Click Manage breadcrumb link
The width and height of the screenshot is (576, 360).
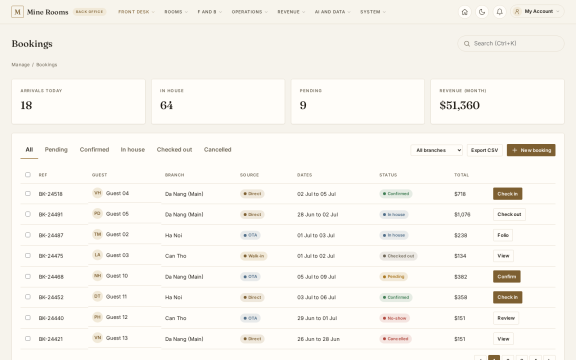pyautogui.click(x=21, y=65)
